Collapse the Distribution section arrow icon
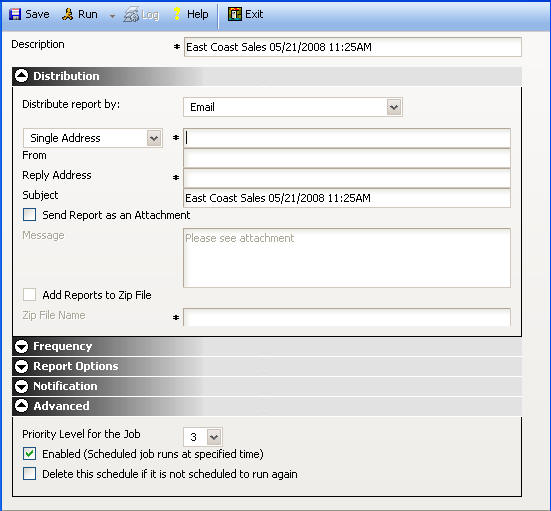 pos(21,76)
